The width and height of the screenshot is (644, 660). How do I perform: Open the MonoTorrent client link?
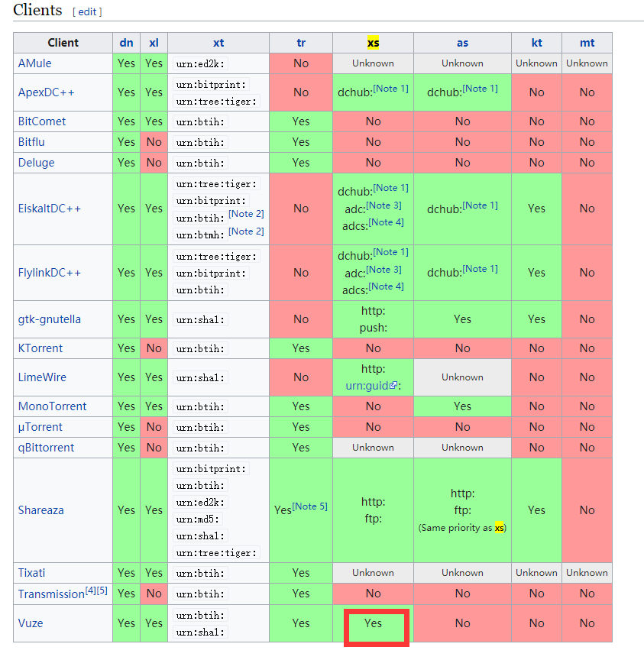(x=52, y=406)
